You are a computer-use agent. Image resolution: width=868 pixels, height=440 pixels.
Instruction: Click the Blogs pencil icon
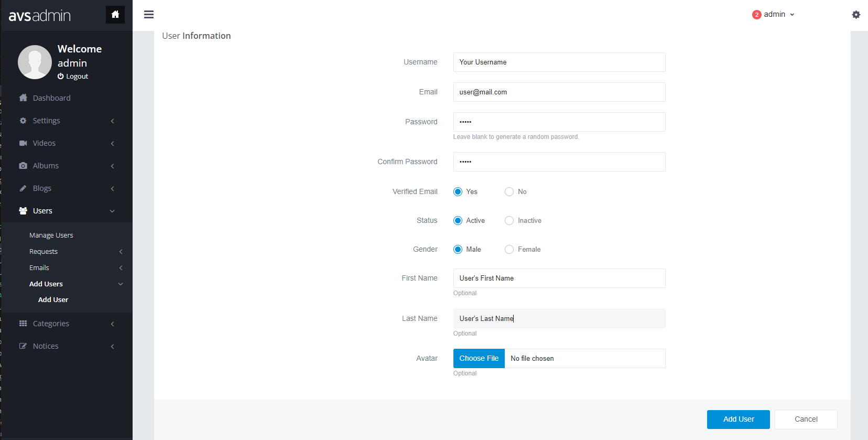coord(23,188)
